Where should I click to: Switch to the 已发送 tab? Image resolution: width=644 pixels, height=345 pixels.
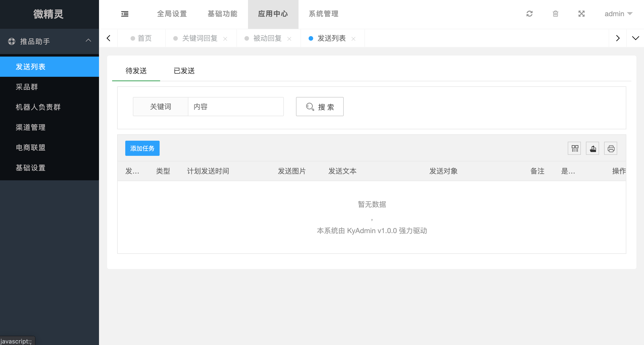coord(184,71)
